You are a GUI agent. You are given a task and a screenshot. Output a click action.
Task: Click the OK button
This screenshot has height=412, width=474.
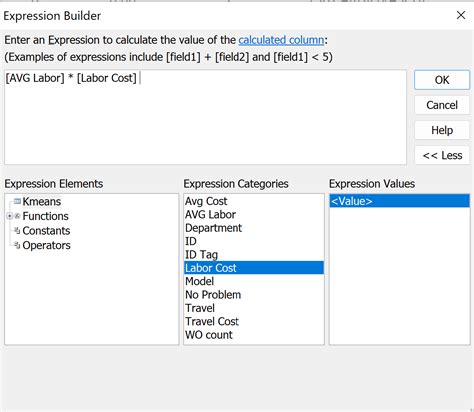click(442, 80)
